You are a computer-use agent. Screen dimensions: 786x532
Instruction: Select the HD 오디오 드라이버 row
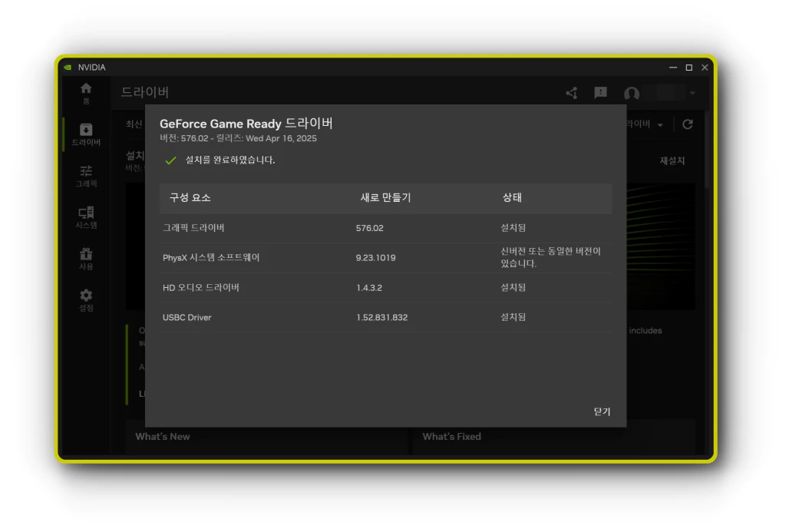pyautogui.click(x=385, y=287)
